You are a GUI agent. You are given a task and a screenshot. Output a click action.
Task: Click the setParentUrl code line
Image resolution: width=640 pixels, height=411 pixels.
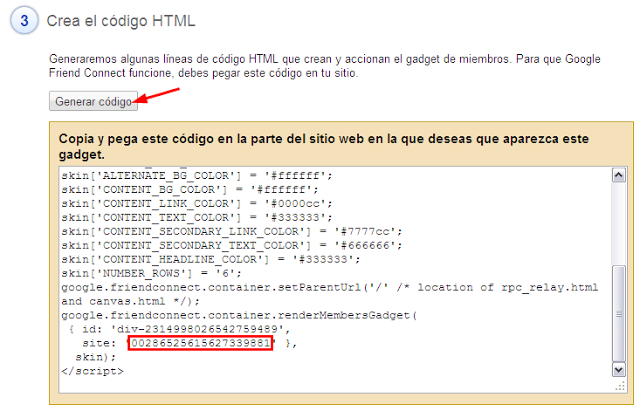pyautogui.click(x=329, y=286)
